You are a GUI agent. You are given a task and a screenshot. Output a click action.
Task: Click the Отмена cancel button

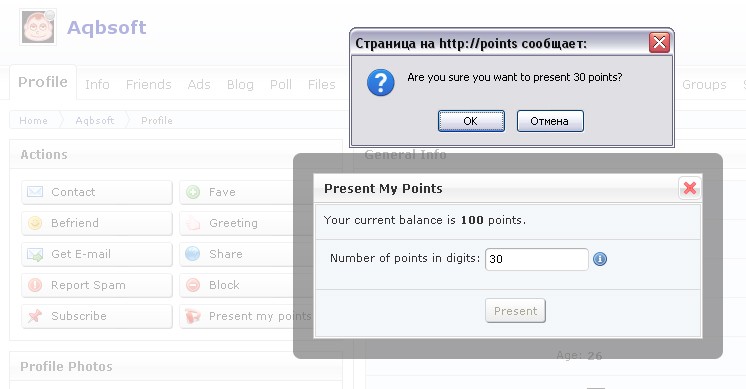point(550,121)
